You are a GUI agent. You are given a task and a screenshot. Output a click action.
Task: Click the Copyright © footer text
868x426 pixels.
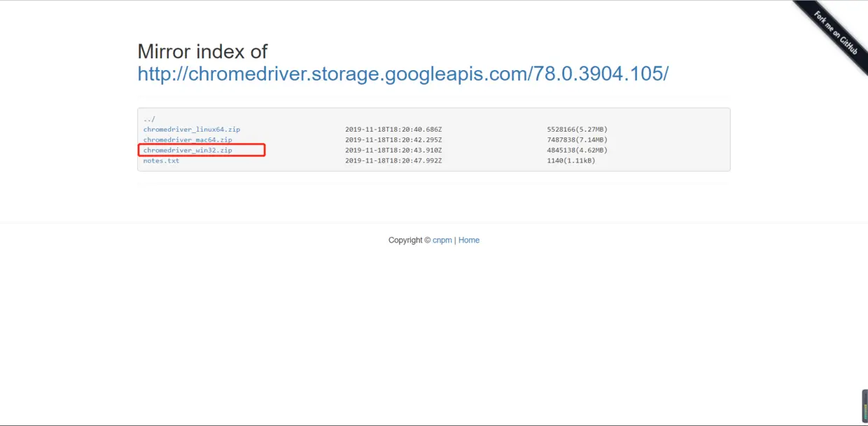pos(409,240)
